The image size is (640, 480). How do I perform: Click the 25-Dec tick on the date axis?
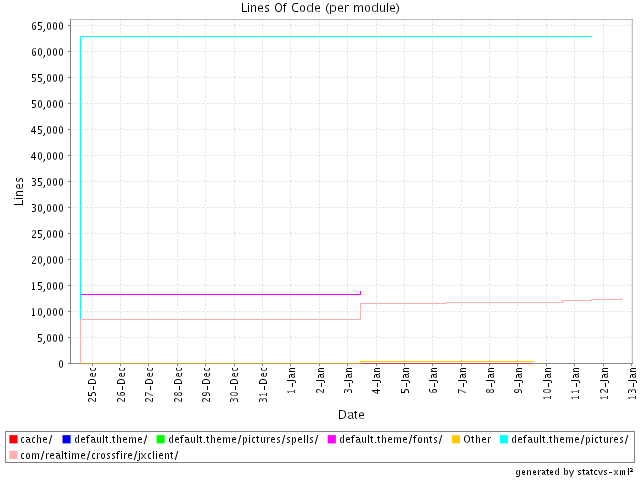(92, 381)
